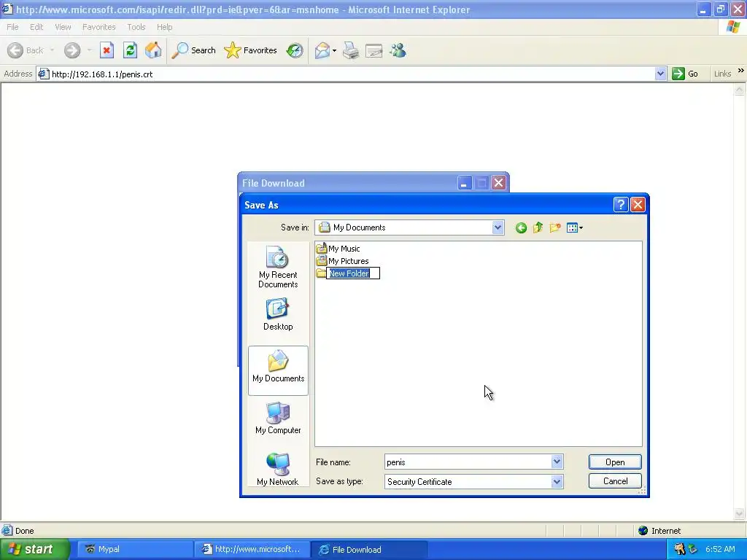Click the Forward arrow in IE toolbar
Image resolution: width=747 pixels, height=560 pixels.
(x=72, y=50)
